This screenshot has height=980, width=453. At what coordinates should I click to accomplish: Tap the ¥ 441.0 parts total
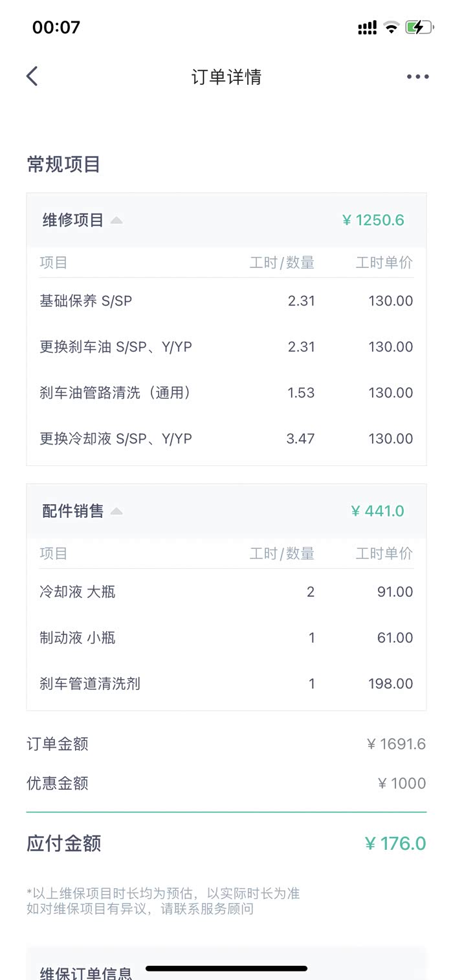click(x=378, y=511)
